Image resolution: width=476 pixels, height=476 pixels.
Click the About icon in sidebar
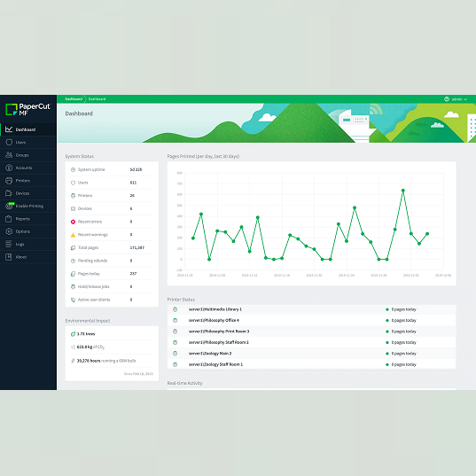click(9, 257)
